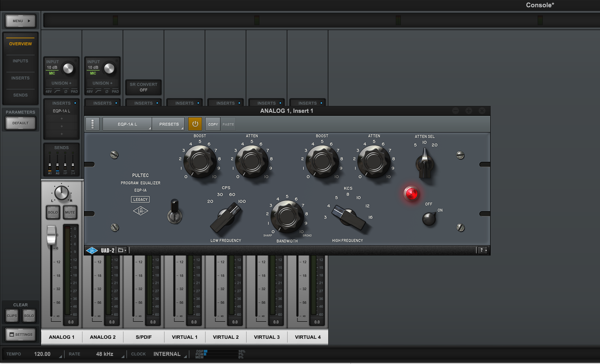Click the PASTE button in plugin toolbar
This screenshot has height=364, width=600.
pos(228,124)
